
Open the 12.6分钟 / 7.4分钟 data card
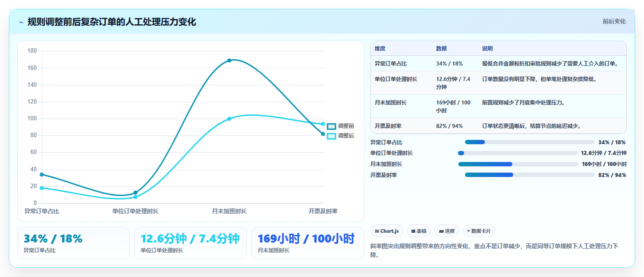191,243
